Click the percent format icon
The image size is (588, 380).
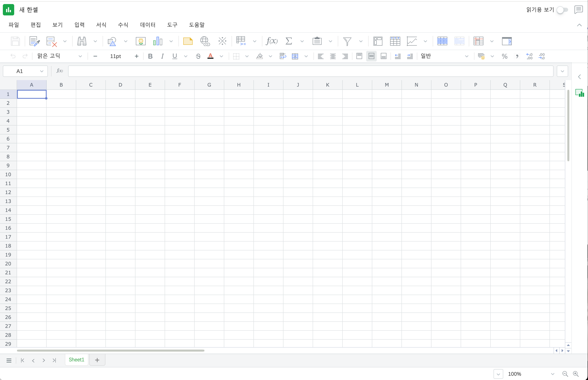[504, 56]
